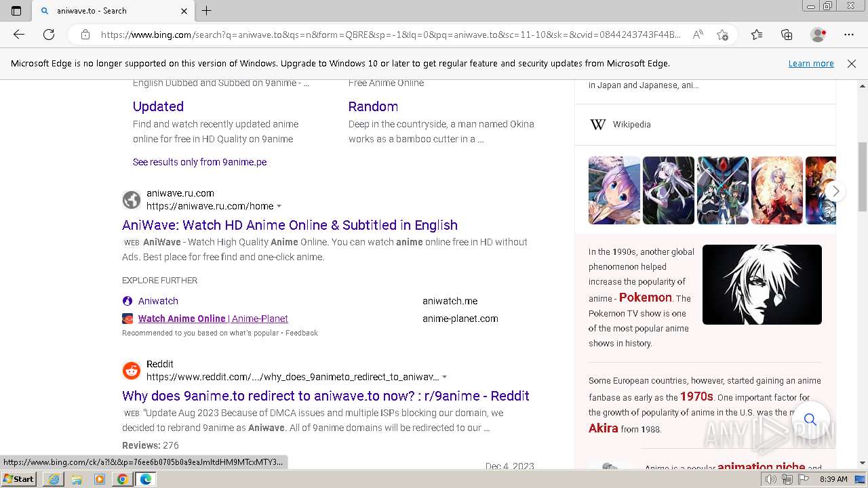Click the Aniwatch purple site icon

coord(127,301)
